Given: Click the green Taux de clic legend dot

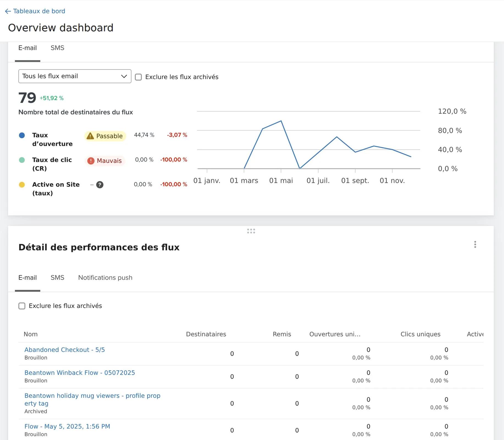Looking at the screenshot, I should (x=22, y=160).
